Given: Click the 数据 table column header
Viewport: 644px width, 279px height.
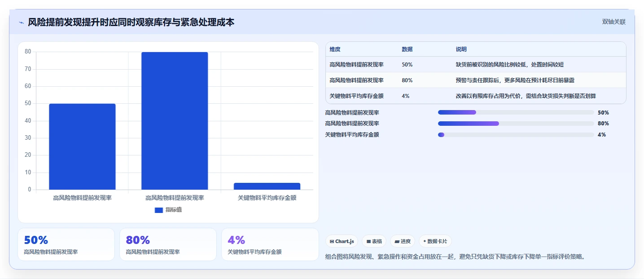Looking at the screenshot, I should coord(407,49).
